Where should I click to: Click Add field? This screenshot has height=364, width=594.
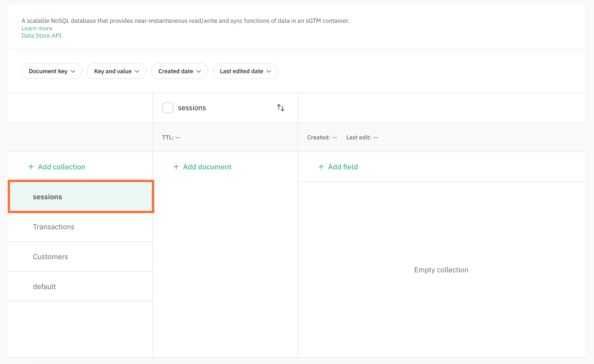point(338,167)
